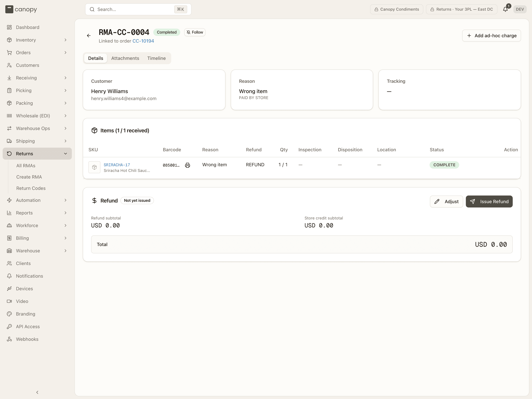Expand the Billing sidebar section
Viewport: 532px width, 399px height.
pyautogui.click(x=37, y=238)
